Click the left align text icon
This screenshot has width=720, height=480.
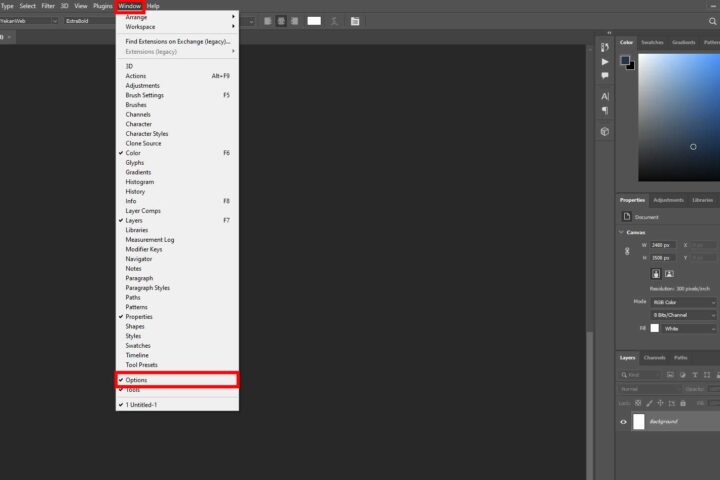pos(268,21)
